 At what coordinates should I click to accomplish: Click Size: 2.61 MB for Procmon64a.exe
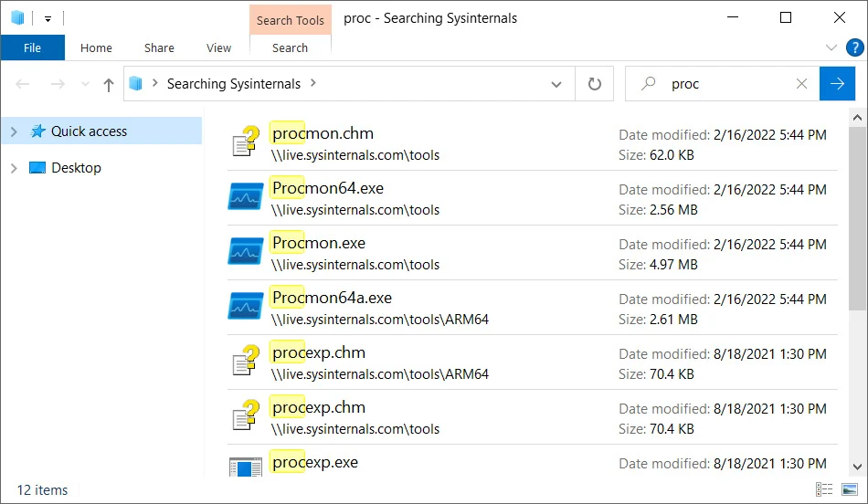[658, 320]
